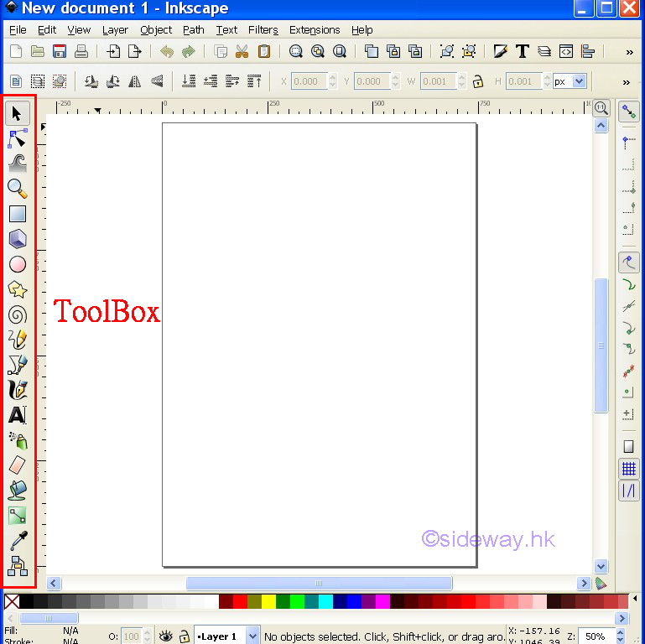Pick the 3D Box tool

pyautogui.click(x=18, y=239)
